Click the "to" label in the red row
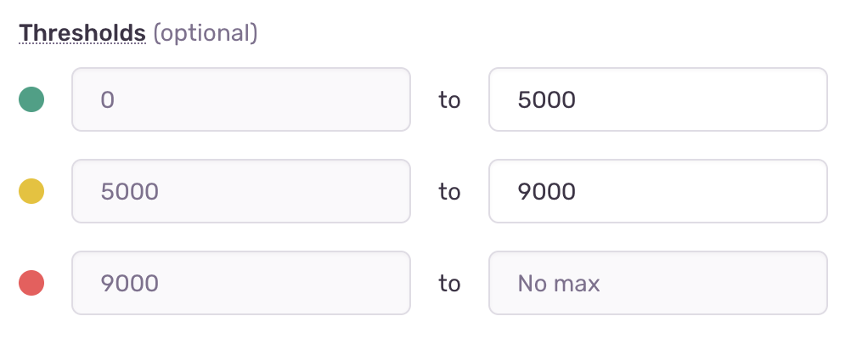This screenshot has height=350, width=868. [x=449, y=283]
